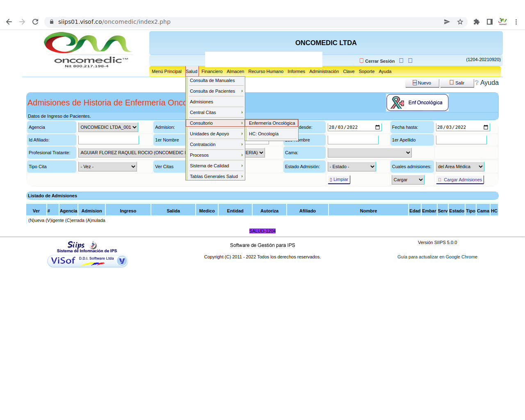Screen dimensions: 525x420
Task: Open Central Citas menu entry
Action: (203, 112)
